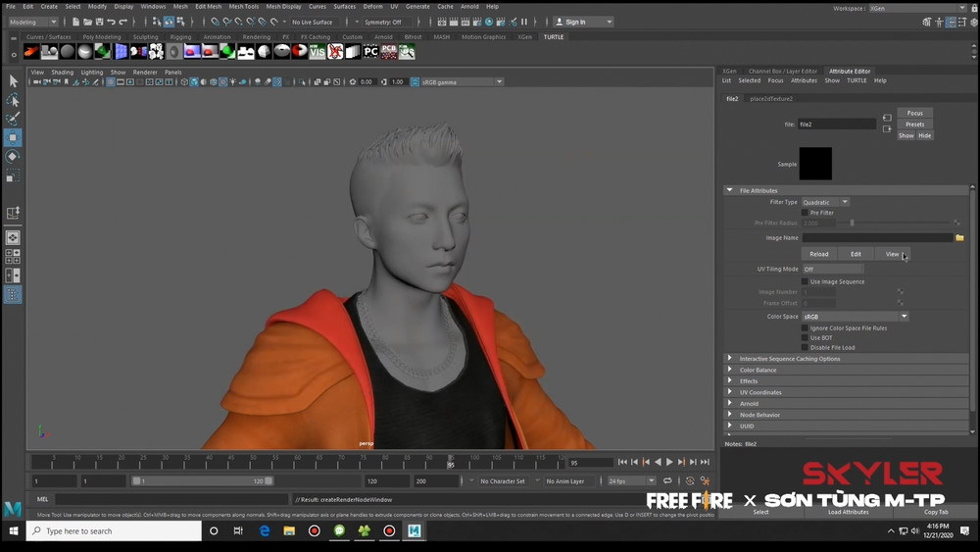The width and height of the screenshot is (980, 552).
Task: Click the Reload button
Action: pyautogui.click(x=818, y=254)
